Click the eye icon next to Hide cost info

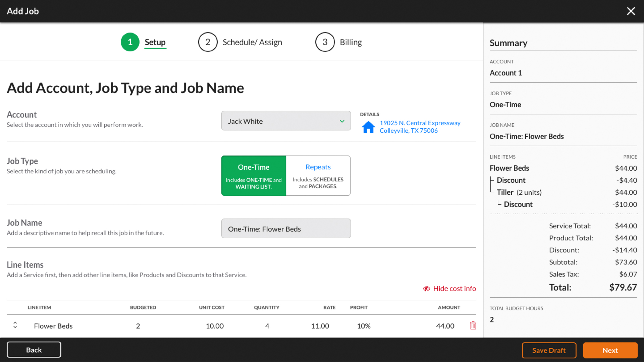427,288
